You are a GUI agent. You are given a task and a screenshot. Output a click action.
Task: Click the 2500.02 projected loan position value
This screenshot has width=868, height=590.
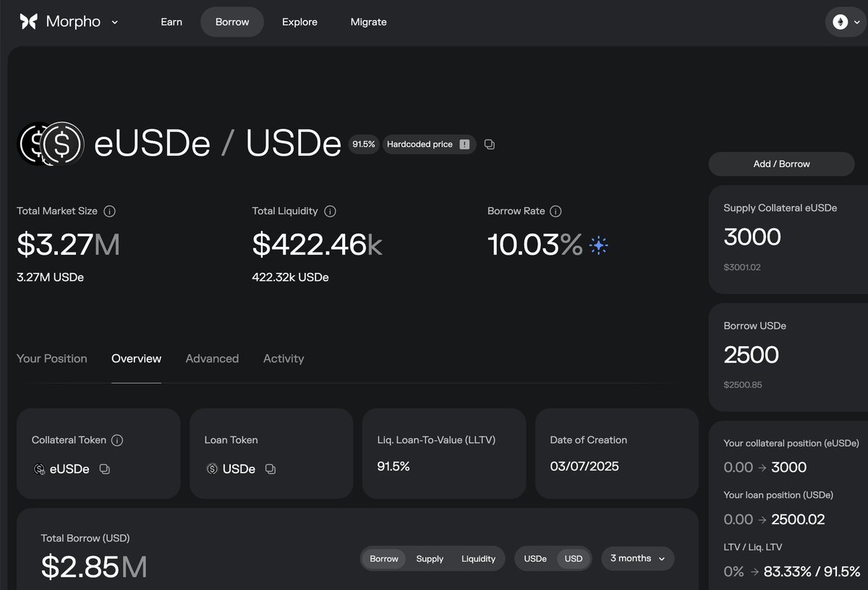798,519
